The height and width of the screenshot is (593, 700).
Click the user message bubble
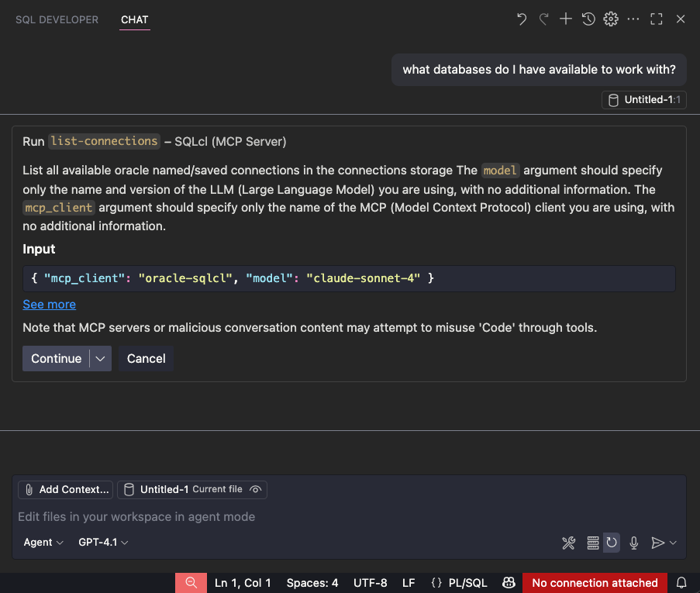point(539,70)
